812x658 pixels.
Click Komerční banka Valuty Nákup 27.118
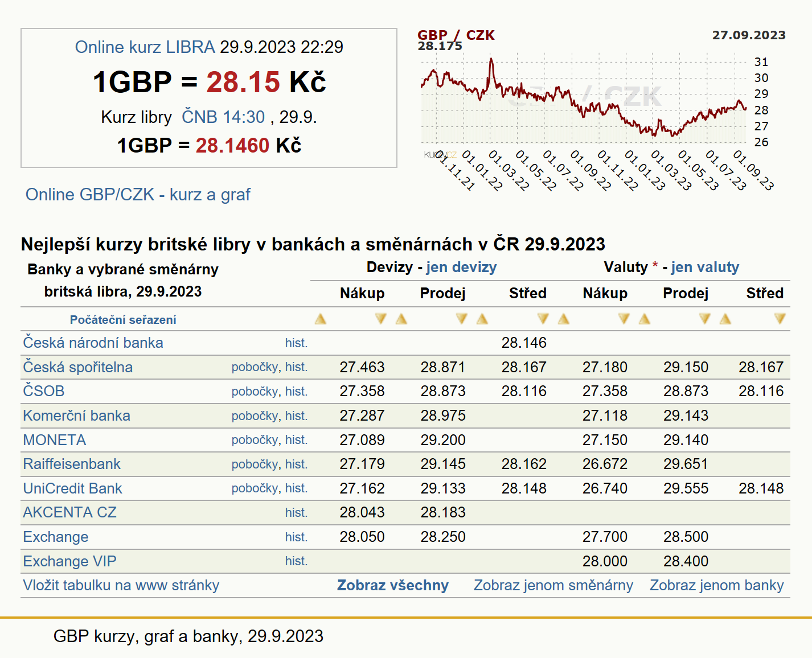605,416
